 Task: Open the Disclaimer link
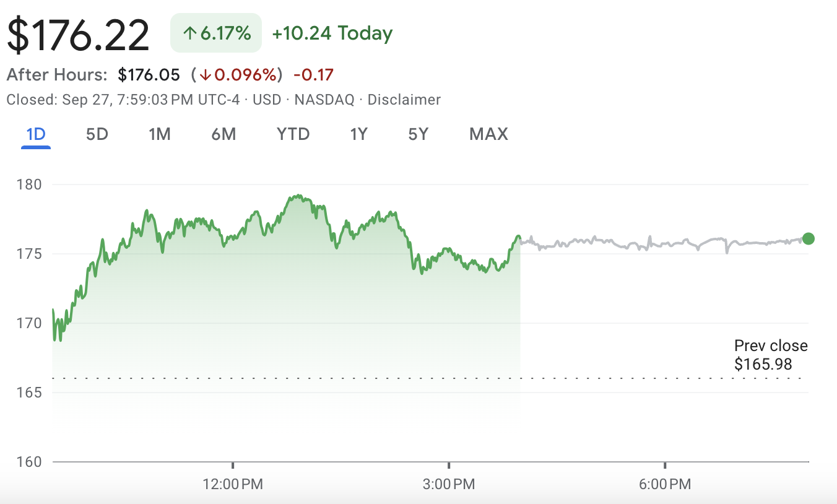[404, 100]
